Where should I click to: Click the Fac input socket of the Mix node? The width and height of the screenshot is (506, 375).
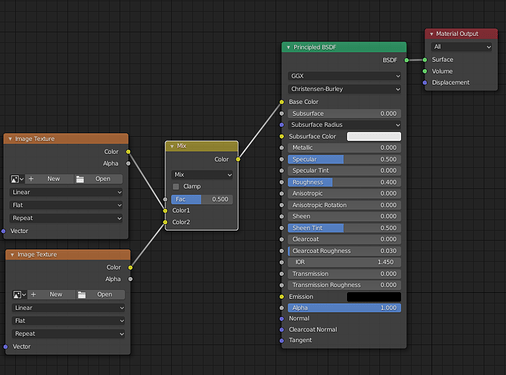point(165,199)
